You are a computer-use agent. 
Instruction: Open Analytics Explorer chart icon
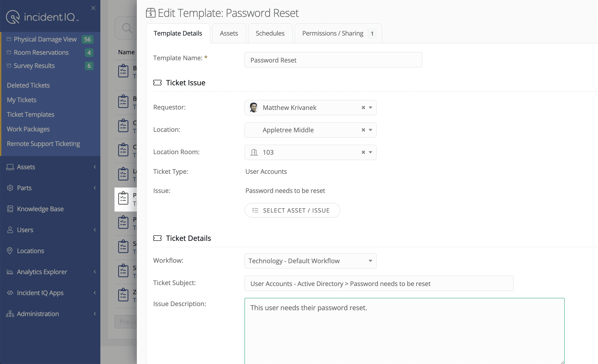[x=10, y=272]
